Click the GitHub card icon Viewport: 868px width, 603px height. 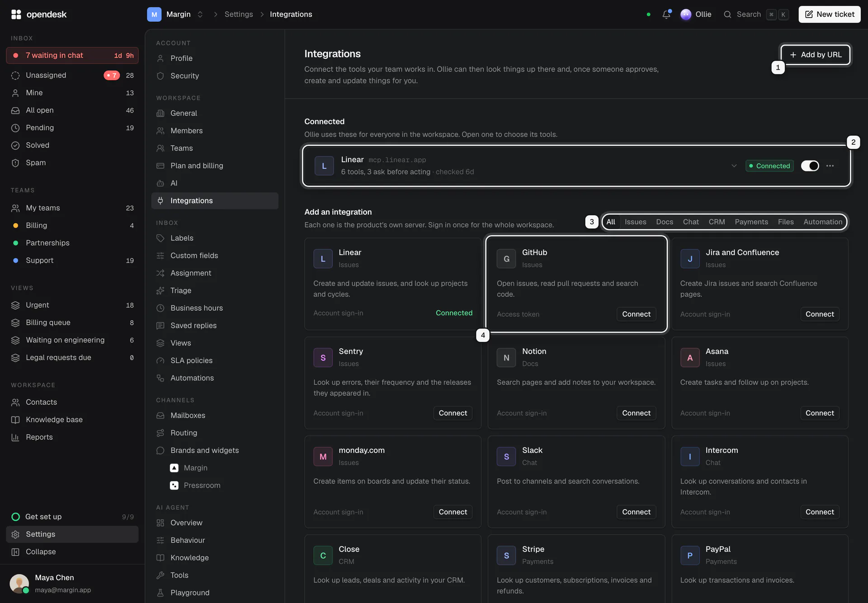click(506, 259)
